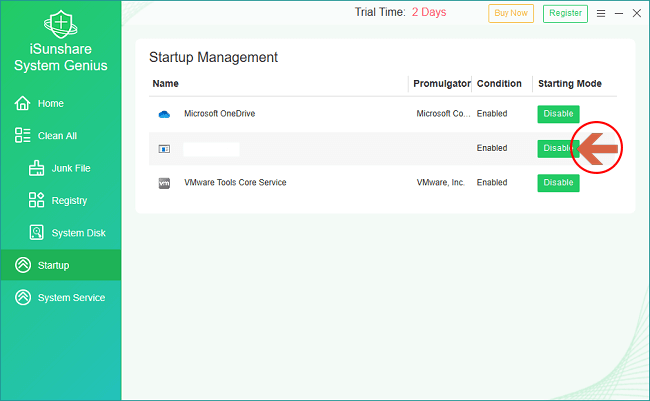
Task: Open the System Disk cleaner
Action: pos(77,233)
